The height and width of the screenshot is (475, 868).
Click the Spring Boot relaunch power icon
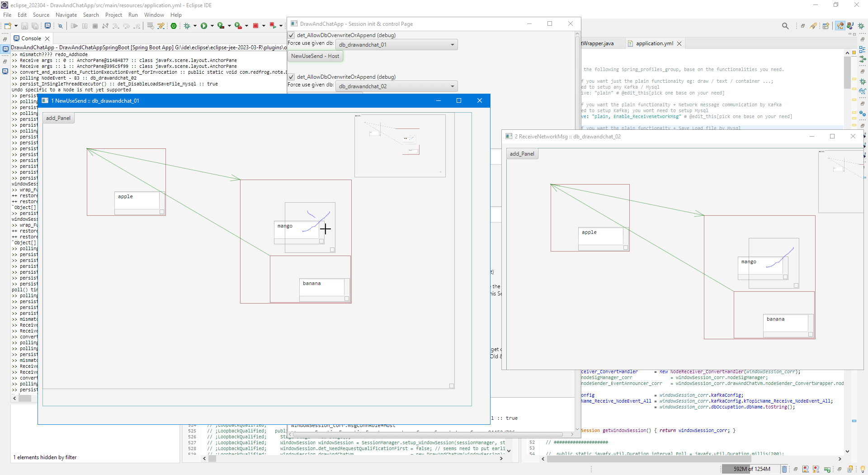(x=174, y=26)
